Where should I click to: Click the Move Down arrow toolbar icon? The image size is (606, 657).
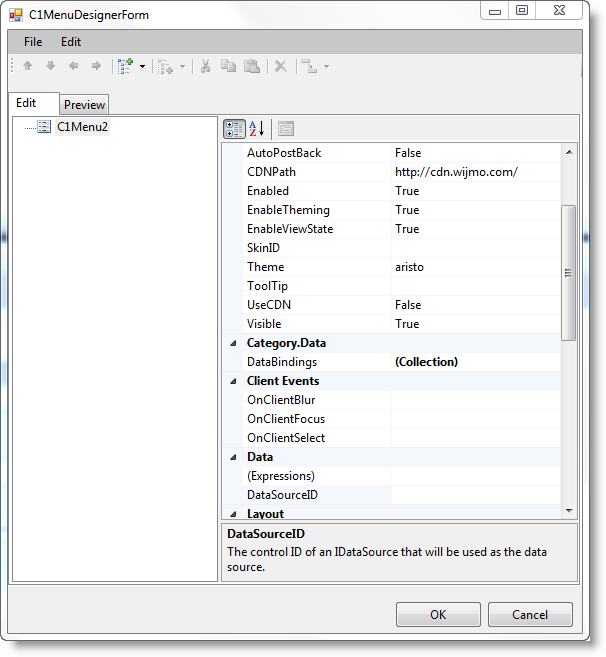click(x=51, y=66)
